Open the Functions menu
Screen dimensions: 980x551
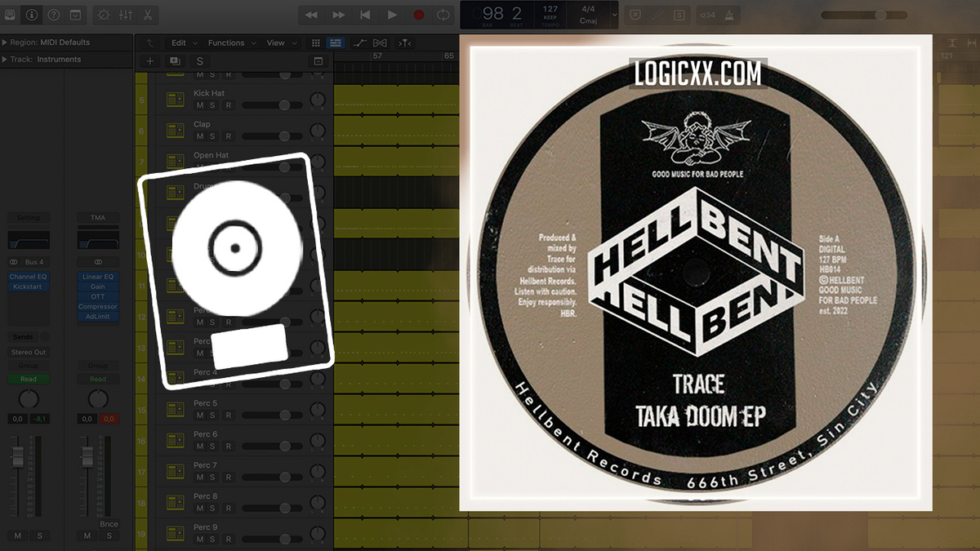227,42
